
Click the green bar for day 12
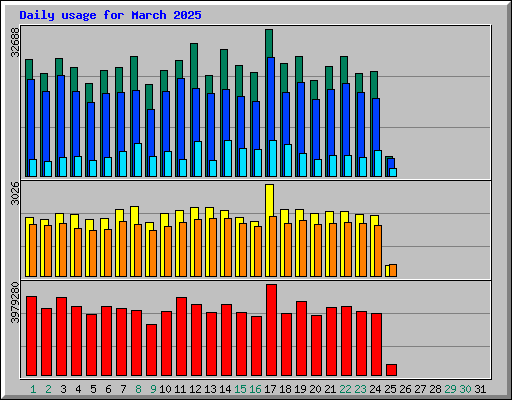click(194, 65)
